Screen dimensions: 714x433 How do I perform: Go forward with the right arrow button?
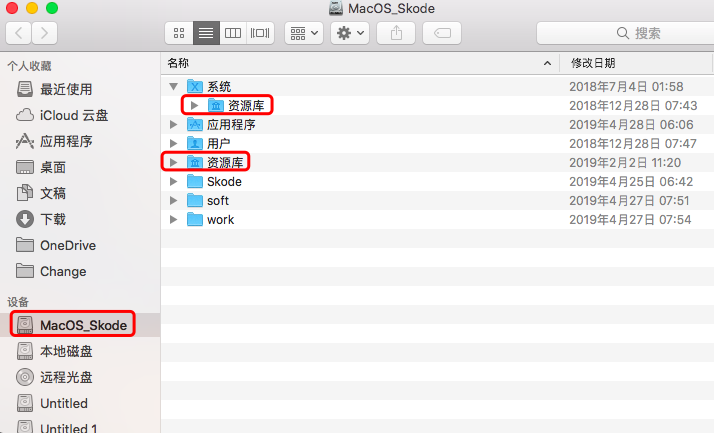[x=44, y=33]
